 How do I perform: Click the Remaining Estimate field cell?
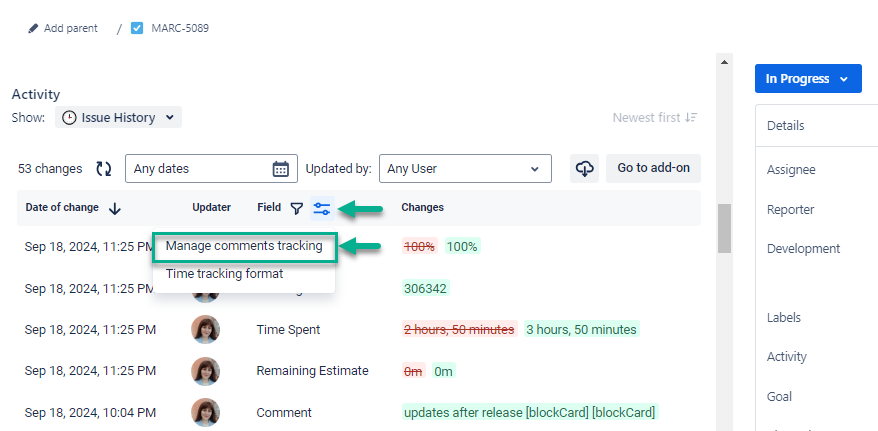312,371
